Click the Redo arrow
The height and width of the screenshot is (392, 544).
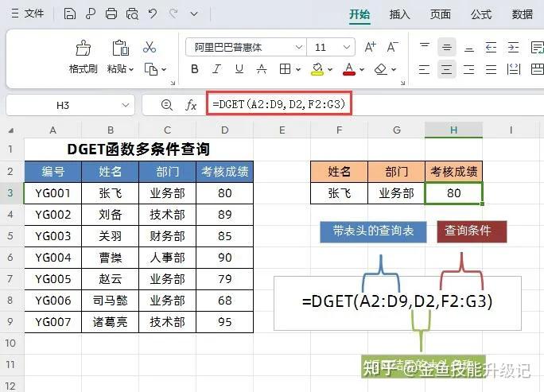(173, 14)
